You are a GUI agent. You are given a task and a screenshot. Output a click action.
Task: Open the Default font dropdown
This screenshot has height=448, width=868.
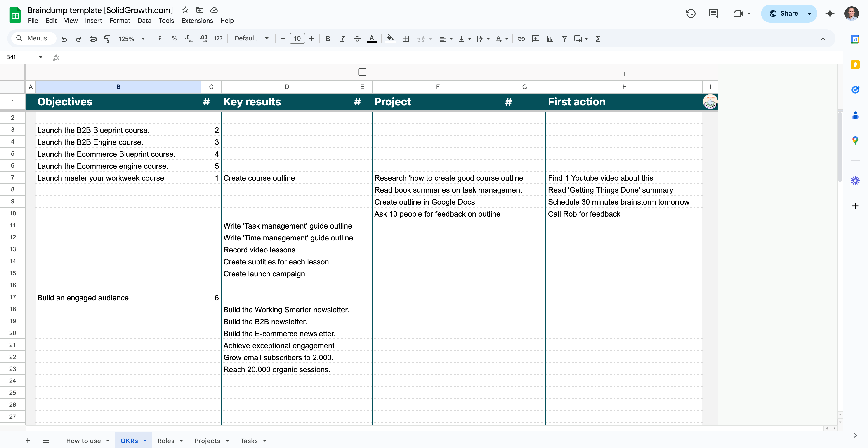(251, 38)
